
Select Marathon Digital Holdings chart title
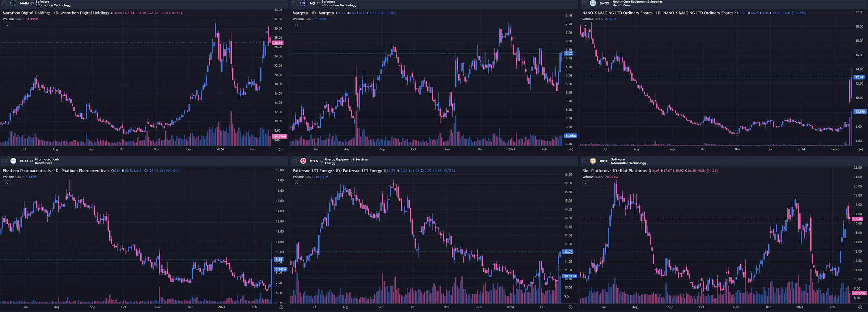(x=56, y=13)
